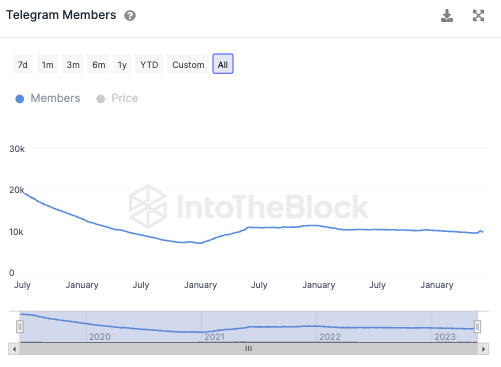This screenshot has height=367, width=501.
Task: Select the All time range
Action: [x=223, y=64]
